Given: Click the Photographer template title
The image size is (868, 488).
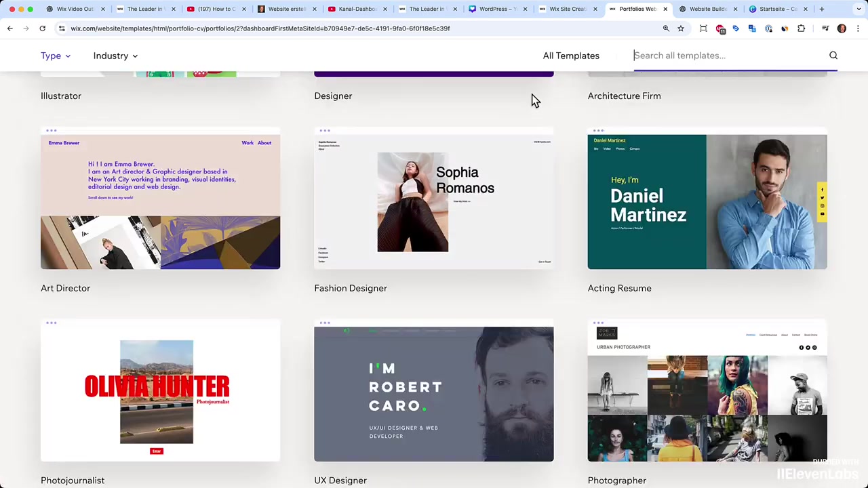Looking at the screenshot, I should point(617,481).
